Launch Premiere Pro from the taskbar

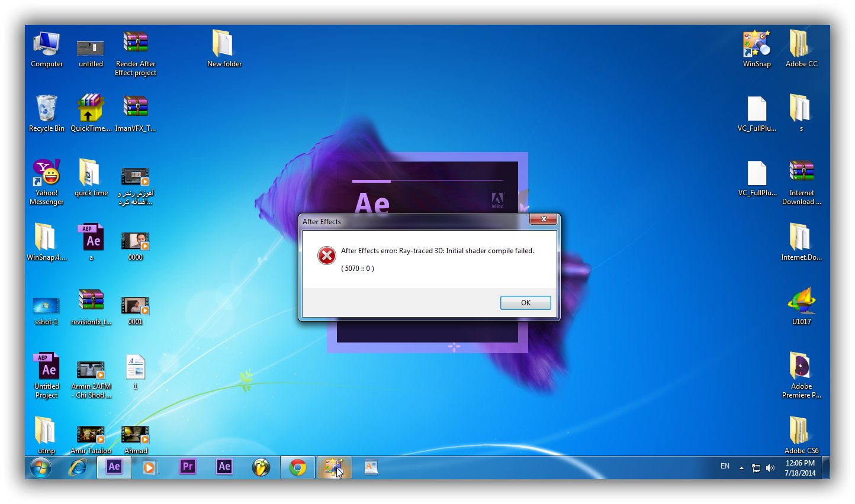click(x=188, y=467)
